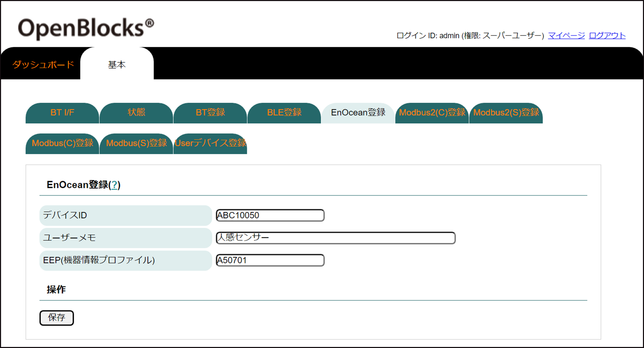The height and width of the screenshot is (348, 644).
Task: Click the 保存 button
Action: point(56,318)
